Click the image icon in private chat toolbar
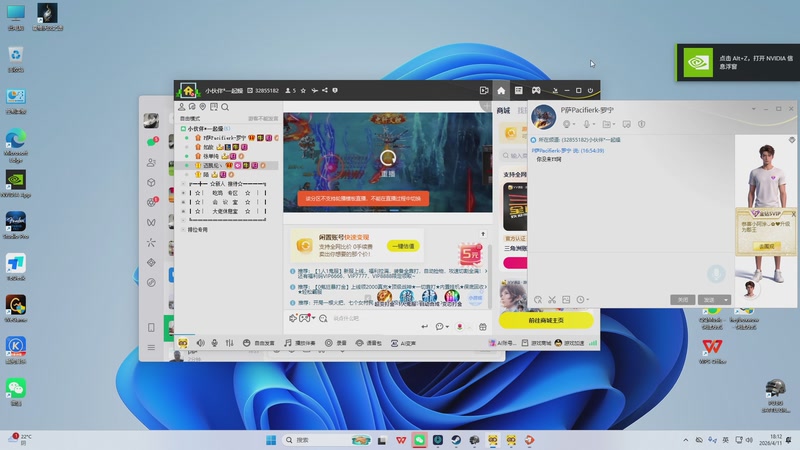This screenshot has width=800, height=450. pyautogui.click(x=566, y=299)
